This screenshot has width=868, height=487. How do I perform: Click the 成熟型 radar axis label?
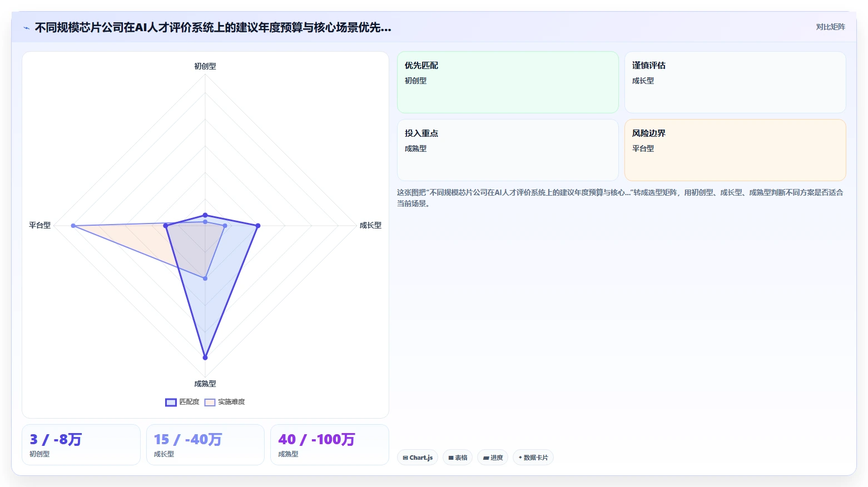coord(205,384)
